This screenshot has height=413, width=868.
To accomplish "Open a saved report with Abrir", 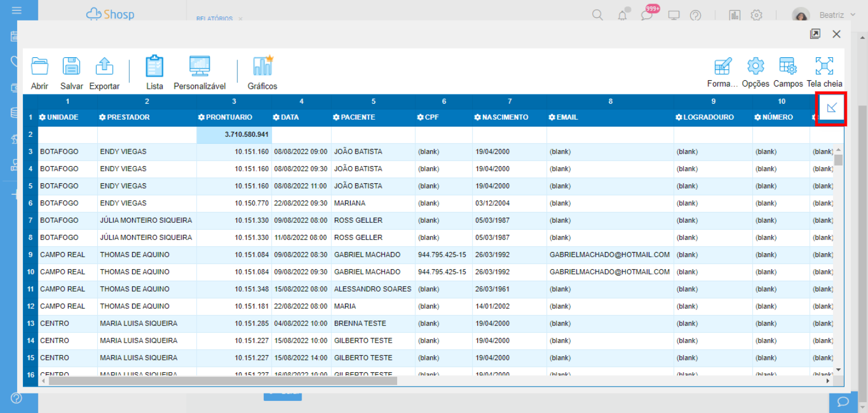I will [39, 73].
